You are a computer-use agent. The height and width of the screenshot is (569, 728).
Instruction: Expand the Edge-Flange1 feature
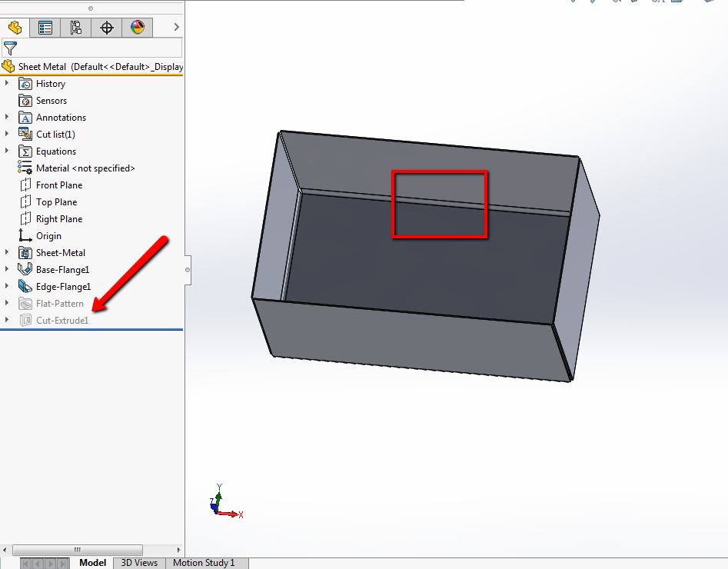pos(6,286)
